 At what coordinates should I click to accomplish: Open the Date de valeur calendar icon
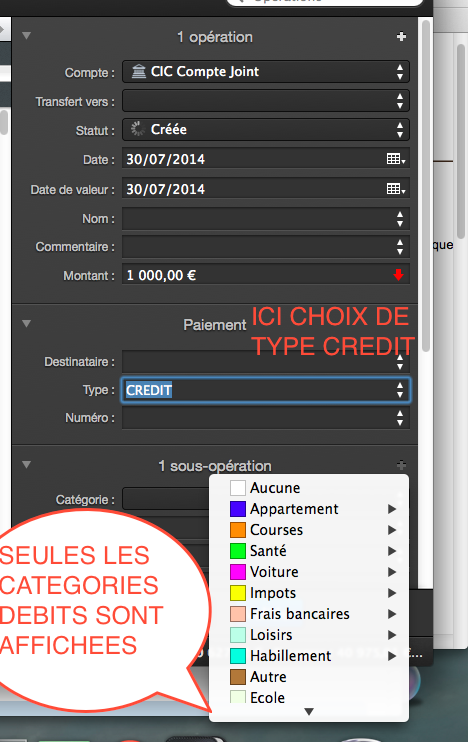396,189
